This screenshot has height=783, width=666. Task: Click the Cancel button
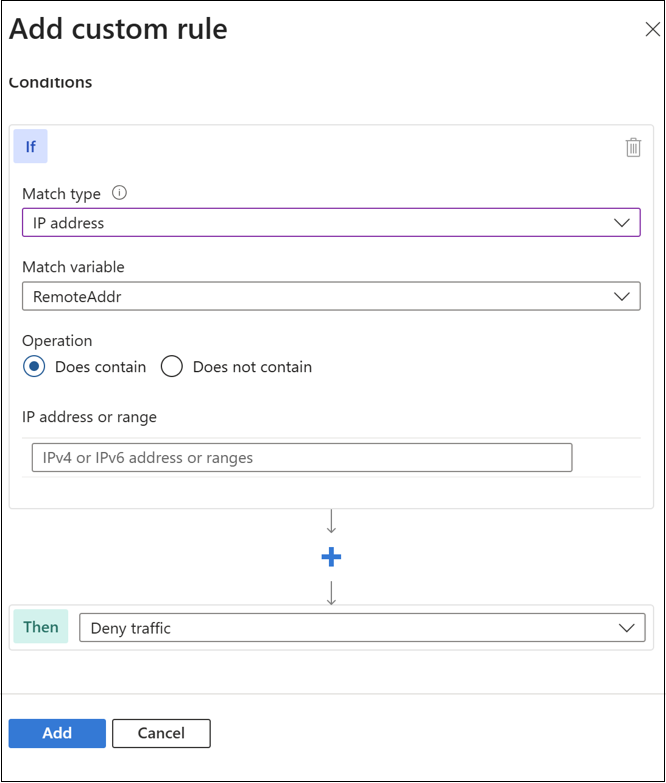click(161, 733)
